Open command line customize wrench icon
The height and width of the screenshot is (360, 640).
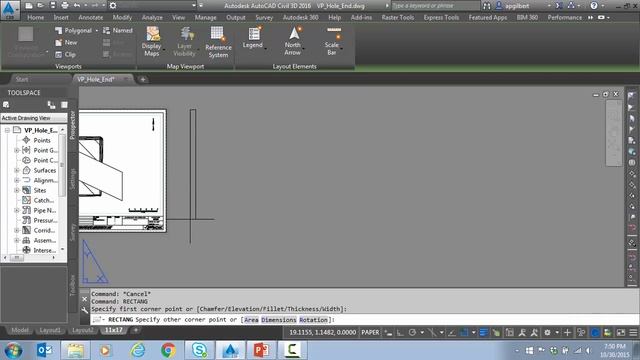[x=84, y=311]
